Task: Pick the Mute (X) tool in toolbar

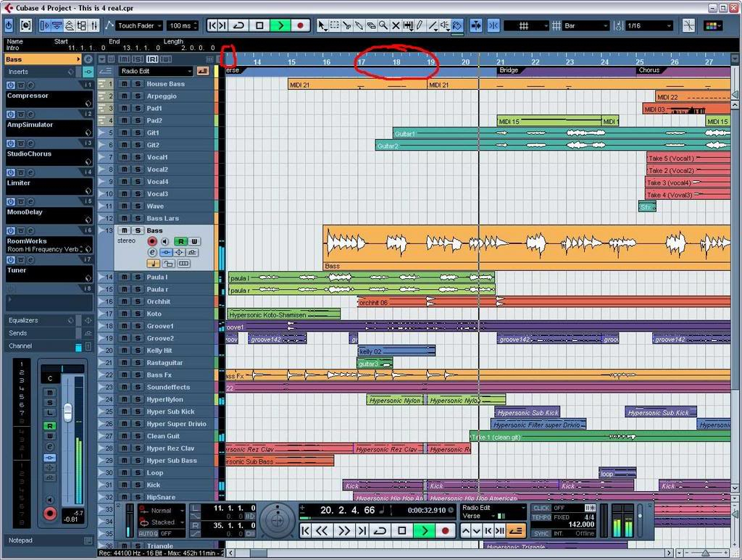Action: pyautogui.click(x=396, y=25)
